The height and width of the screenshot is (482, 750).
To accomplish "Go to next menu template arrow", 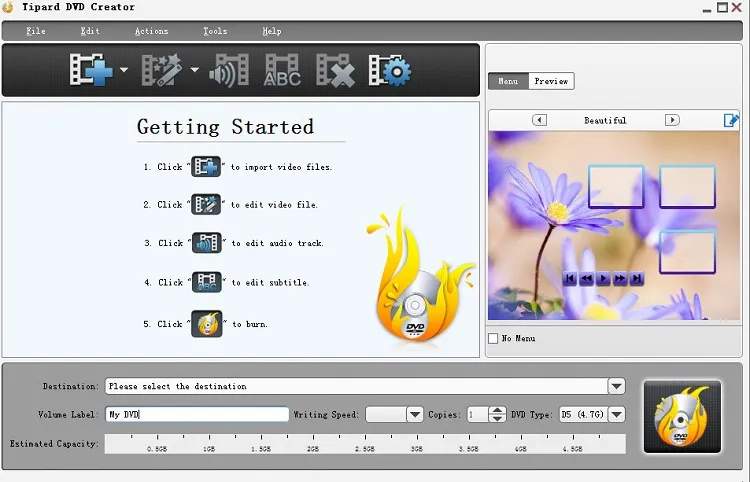I will pyautogui.click(x=672, y=120).
